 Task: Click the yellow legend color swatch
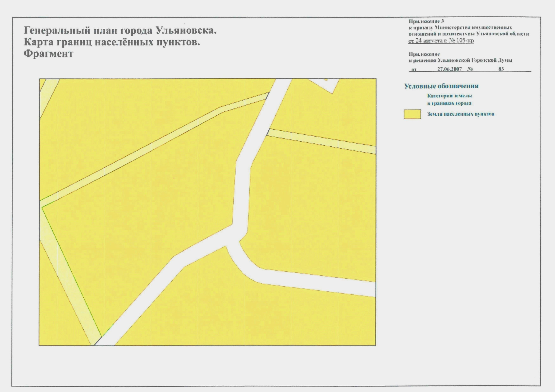click(412, 114)
